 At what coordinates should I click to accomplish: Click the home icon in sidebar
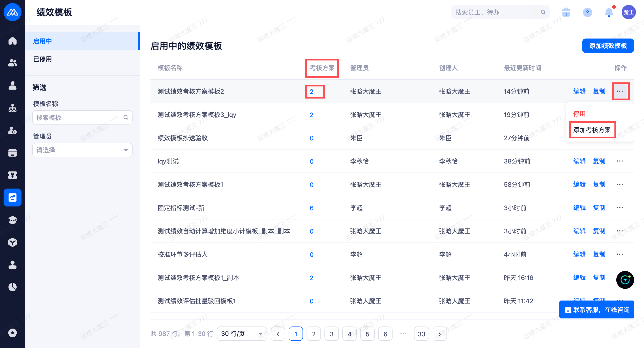pos(13,41)
